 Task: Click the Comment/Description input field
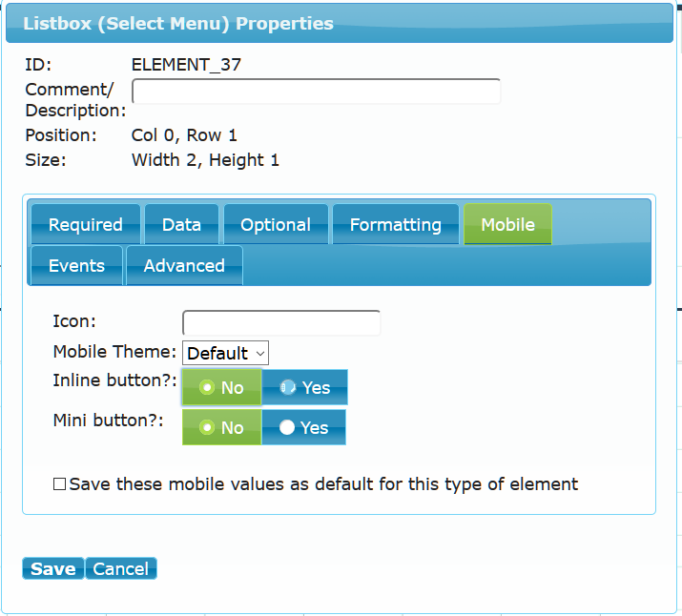317,92
